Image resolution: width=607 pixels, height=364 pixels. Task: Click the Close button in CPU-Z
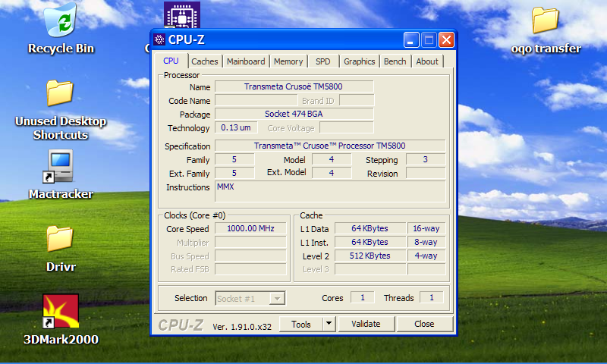pos(424,324)
